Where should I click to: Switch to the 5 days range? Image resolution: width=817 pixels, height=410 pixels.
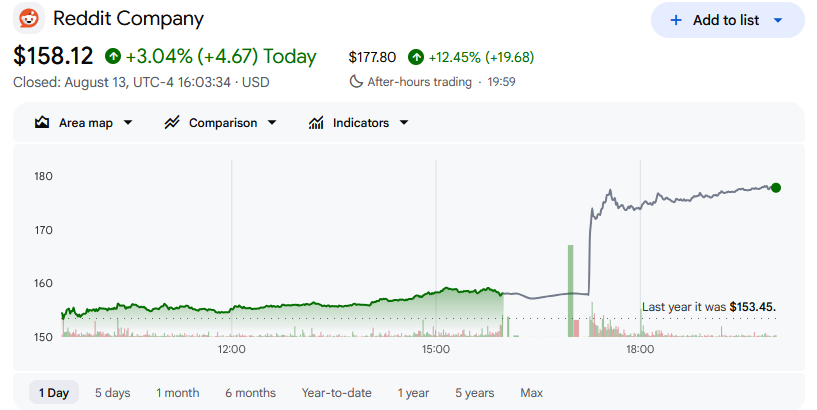(x=113, y=393)
